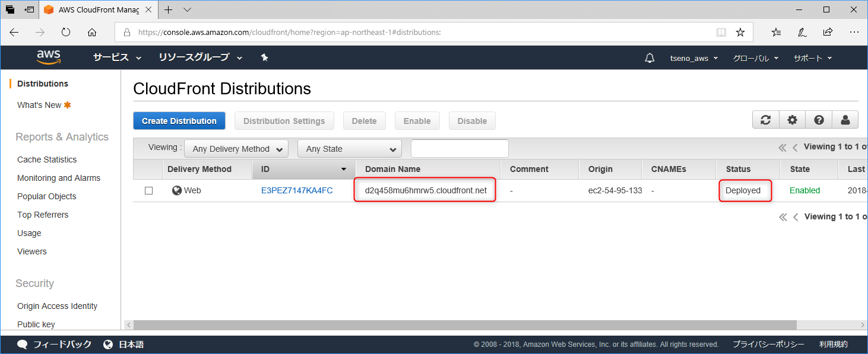The height and width of the screenshot is (354, 868).
Task: Open the notifications bell icon
Action: [x=650, y=58]
